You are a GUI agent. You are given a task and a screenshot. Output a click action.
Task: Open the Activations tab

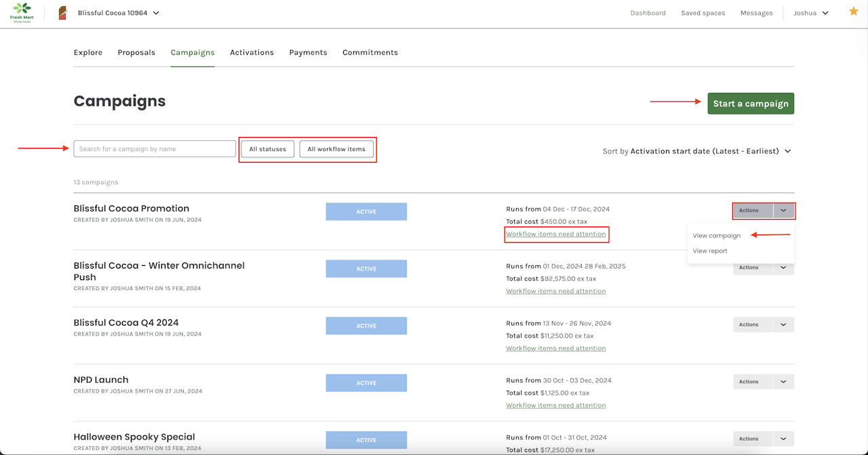click(252, 52)
